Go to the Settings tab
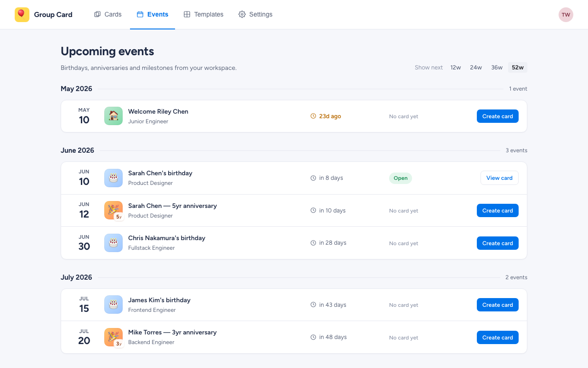Viewport: 588px width, 368px height. point(255,14)
